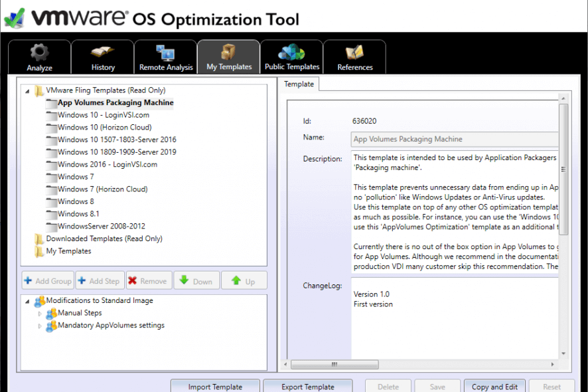
Task: Select WindowsServer 2008-2012 template
Action: pyautogui.click(x=102, y=227)
